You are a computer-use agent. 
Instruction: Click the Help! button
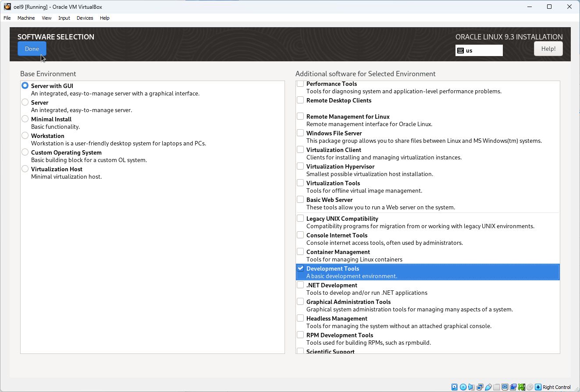[x=548, y=49]
